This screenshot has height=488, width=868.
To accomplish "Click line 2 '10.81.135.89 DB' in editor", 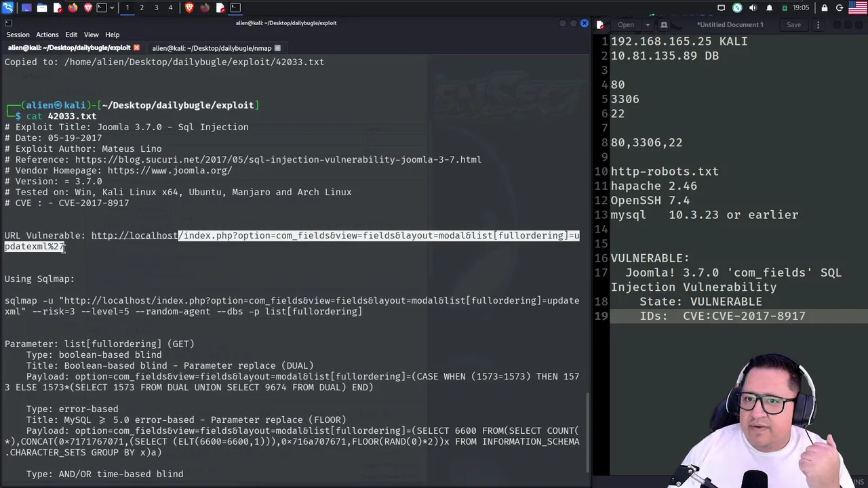I will [x=665, y=56].
